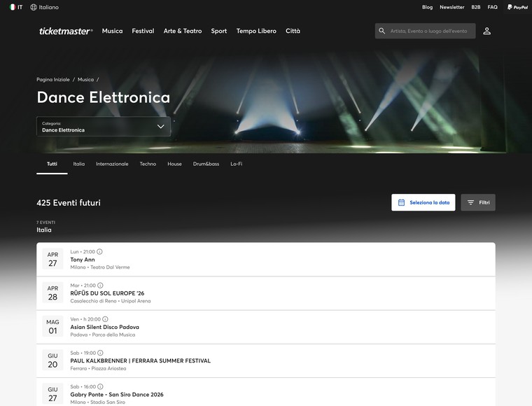The image size is (532, 406).
Task: Click the GIU 20 date badge
Action: [x=52, y=360]
